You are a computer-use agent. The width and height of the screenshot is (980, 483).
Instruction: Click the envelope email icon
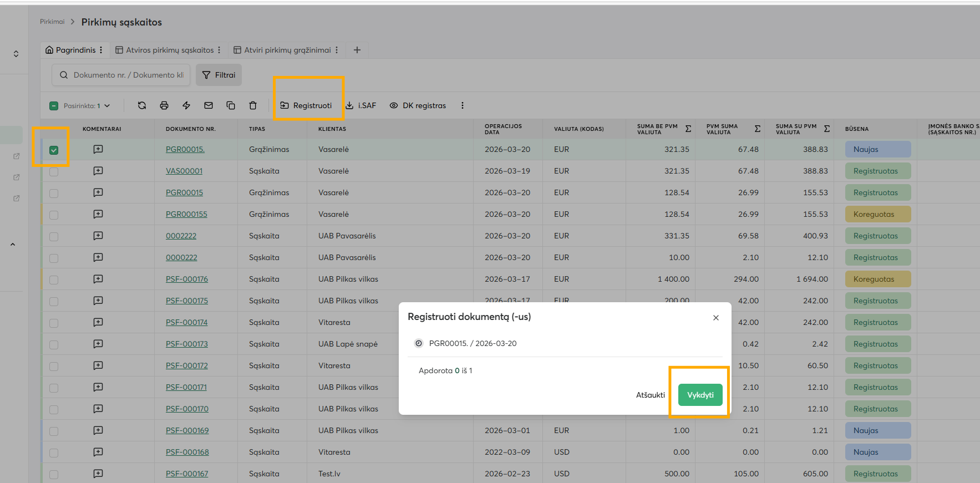pos(209,105)
